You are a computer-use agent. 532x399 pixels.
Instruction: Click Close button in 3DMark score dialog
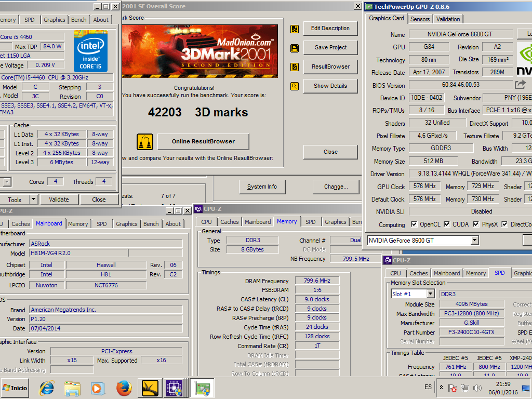330,152
